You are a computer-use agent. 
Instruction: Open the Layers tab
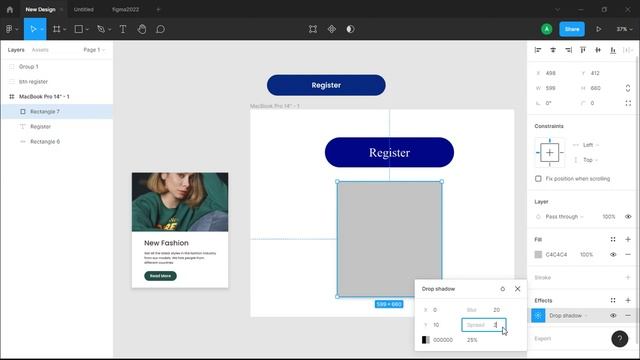point(16,50)
